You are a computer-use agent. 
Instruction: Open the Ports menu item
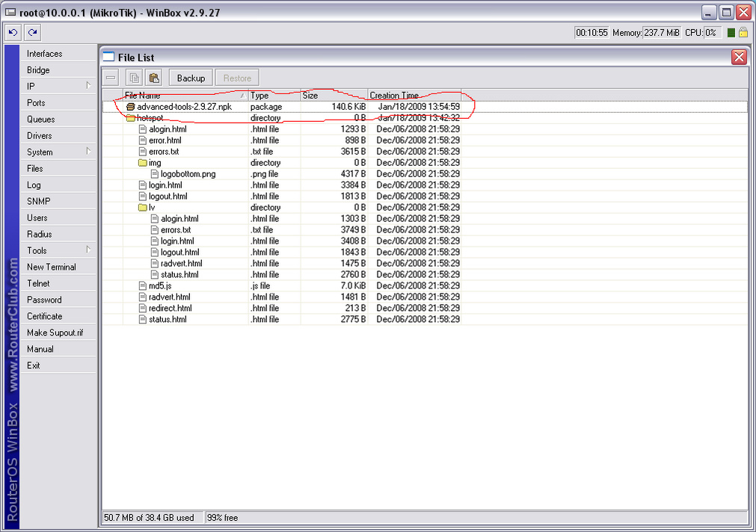pos(58,102)
